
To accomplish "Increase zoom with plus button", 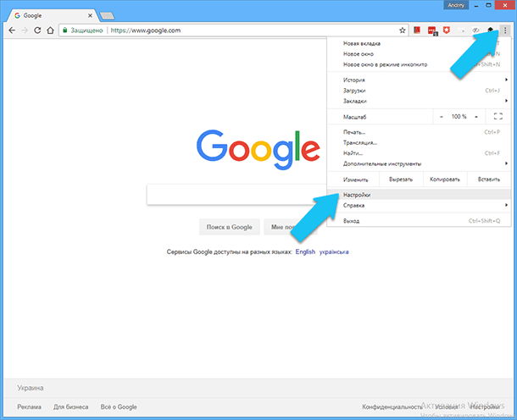I will [476, 117].
